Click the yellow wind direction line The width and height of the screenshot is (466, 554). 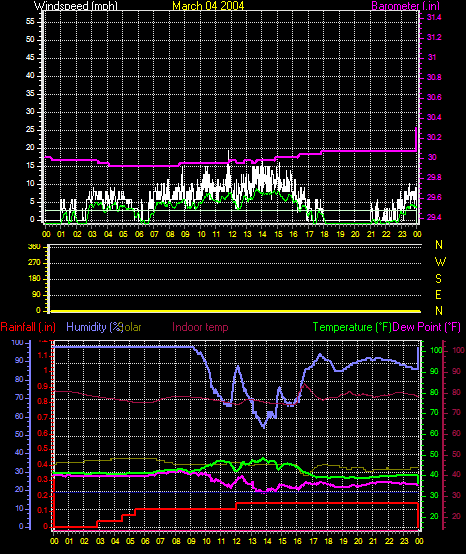(236, 311)
